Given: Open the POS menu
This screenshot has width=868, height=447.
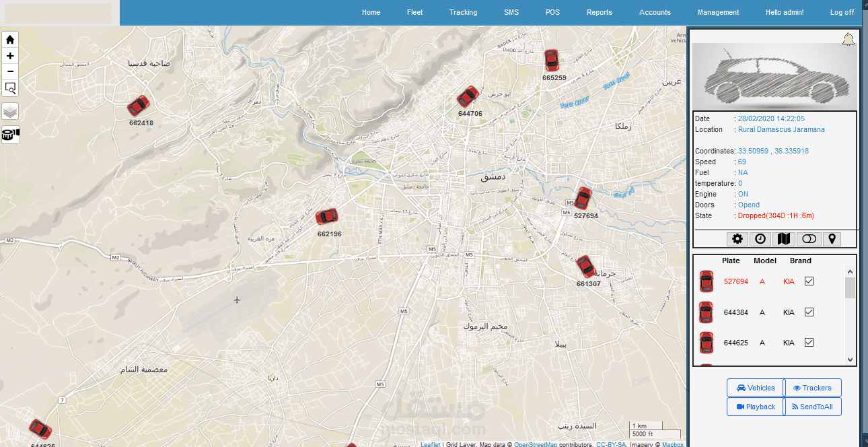Looking at the screenshot, I should (x=552, y=12).
